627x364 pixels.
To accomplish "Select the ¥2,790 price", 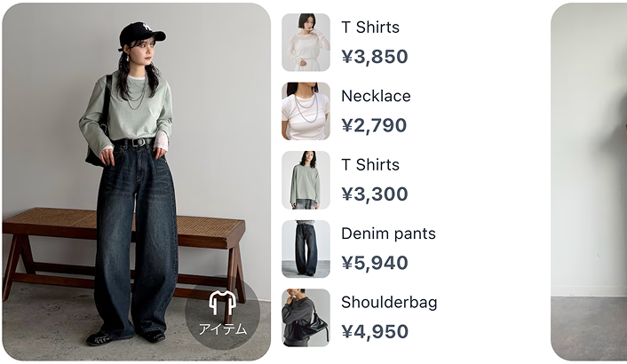I will (x=374, y=125).
